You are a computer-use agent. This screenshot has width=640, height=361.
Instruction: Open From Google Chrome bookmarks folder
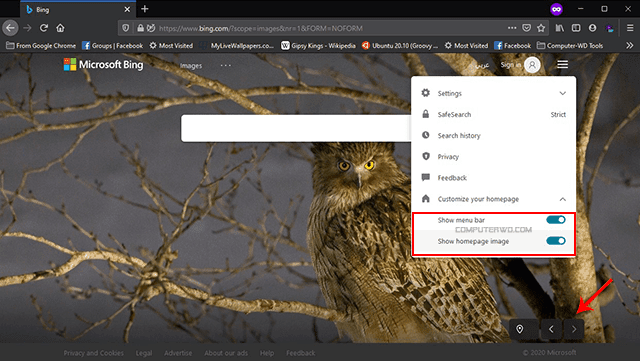[41, 46]
